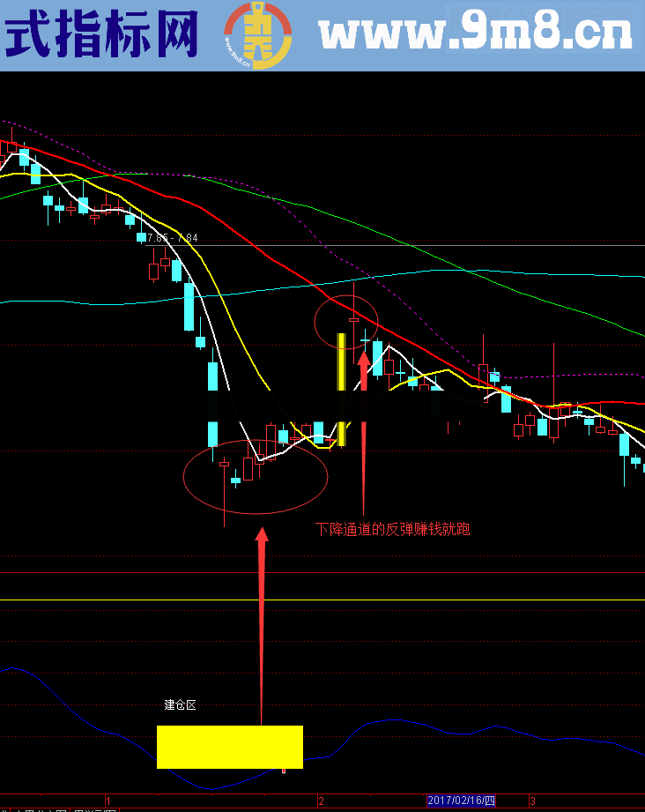Click the long red arrow pointing to the bottom oval
Image resolution: width=645 pixels, height=812 pixels.
(262, 617)
